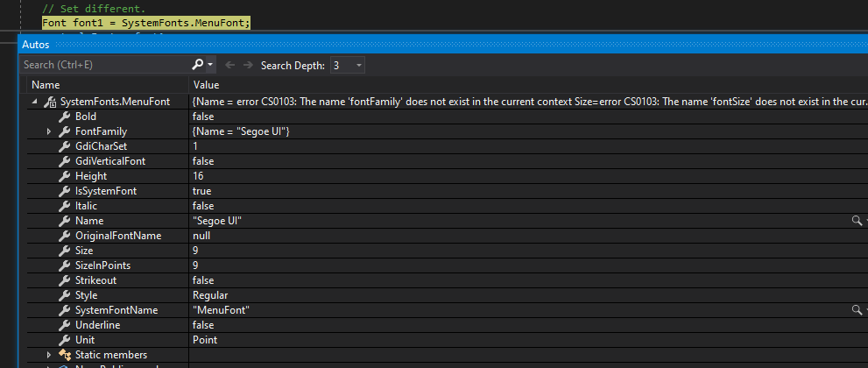Click the false value for Underline

[203, 325]
